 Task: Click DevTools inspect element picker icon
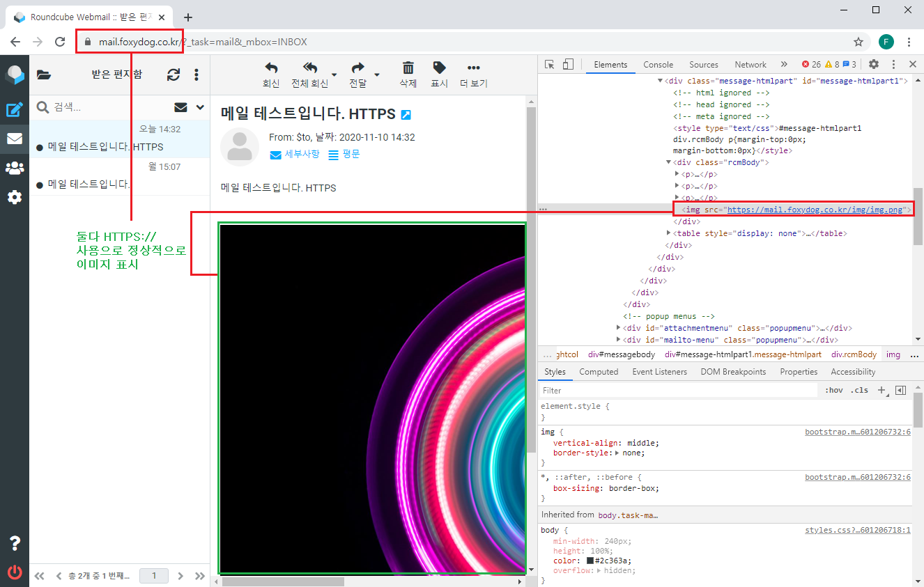coord(549,64)
